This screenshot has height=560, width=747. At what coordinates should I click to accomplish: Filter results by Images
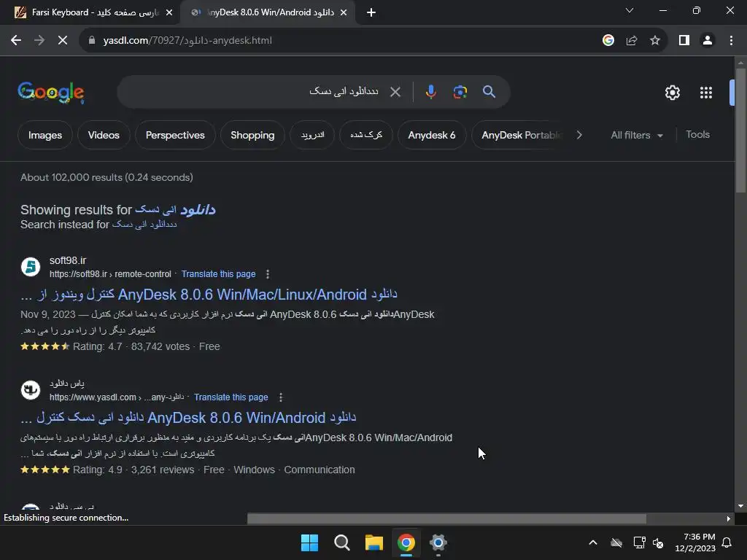pos(45,135)
